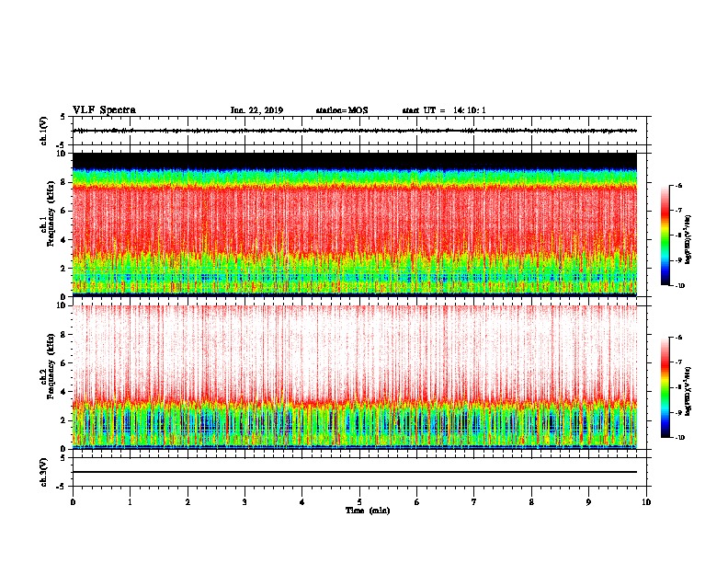This screenshot has height=563, width=728.
Task: Click the ch.3 flat waveform line
Action: (355, 472)
